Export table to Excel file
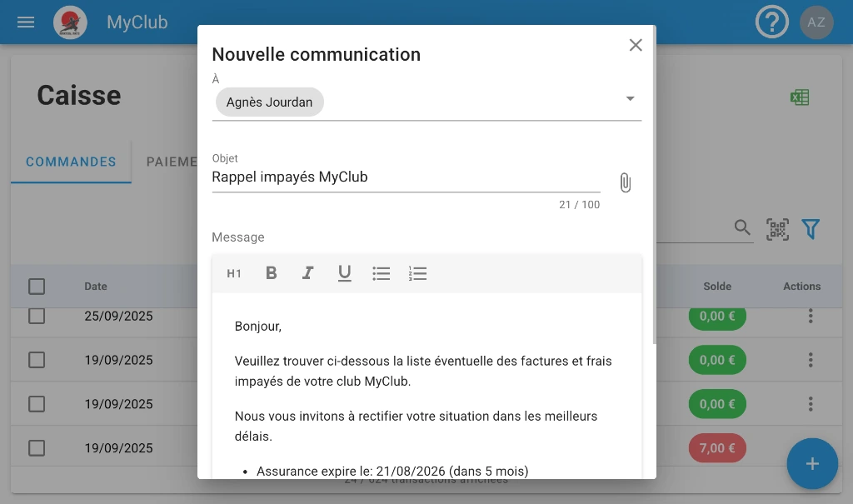Image resolution: width=853 pixels, height=504 pixels. coord(800,97)
